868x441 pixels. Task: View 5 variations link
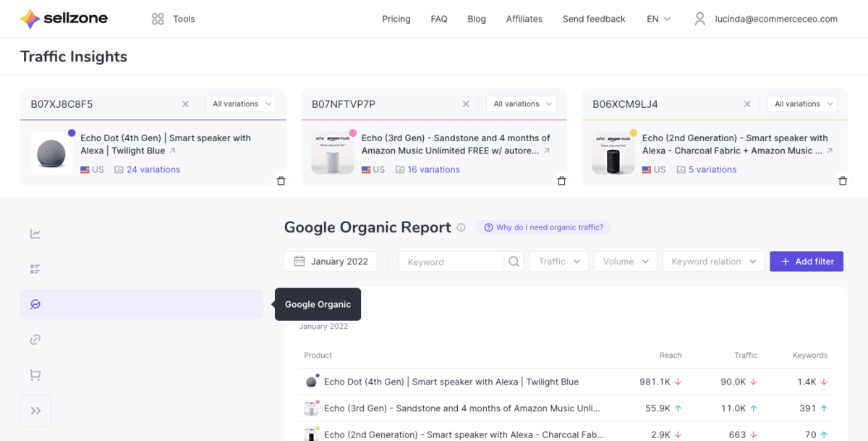pos(712,169)
